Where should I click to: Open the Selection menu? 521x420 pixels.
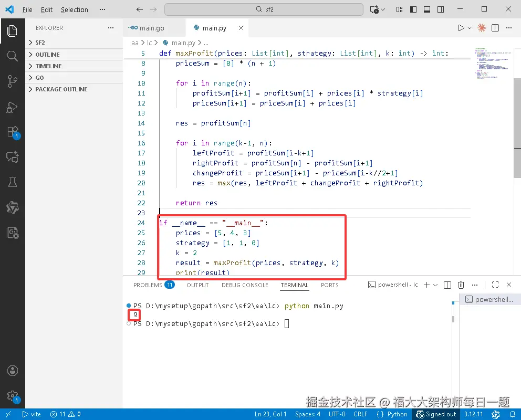(75, 9)
